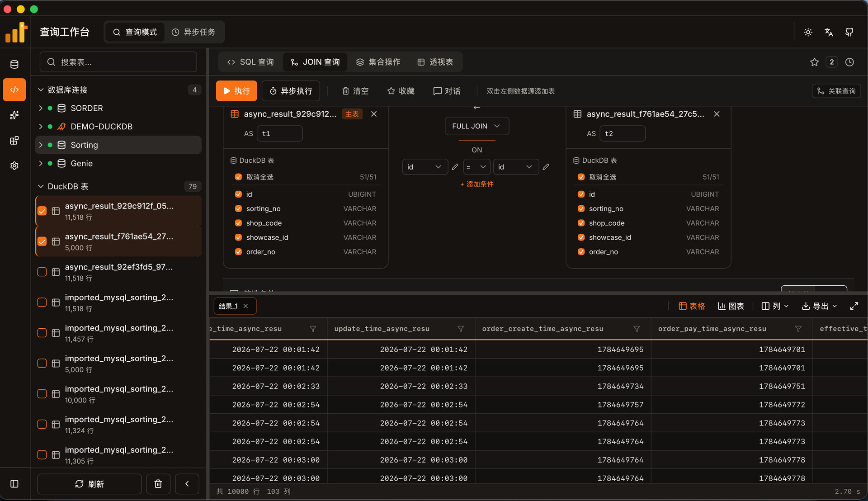Expand the SORDER connection

click(x=41, y=108)
